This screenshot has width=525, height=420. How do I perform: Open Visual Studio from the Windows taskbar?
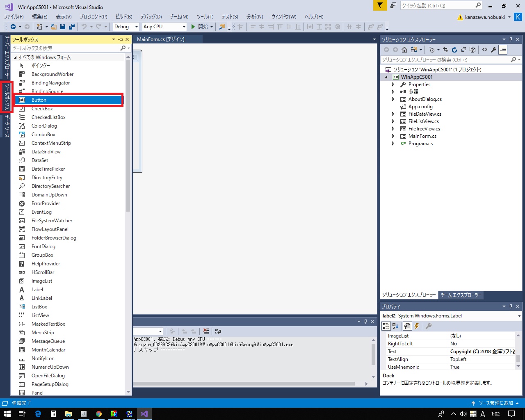click(144, 414)
